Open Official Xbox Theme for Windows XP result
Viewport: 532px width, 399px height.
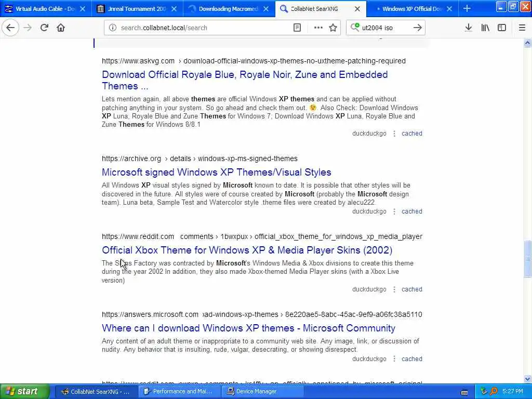(x=247, y=250)
